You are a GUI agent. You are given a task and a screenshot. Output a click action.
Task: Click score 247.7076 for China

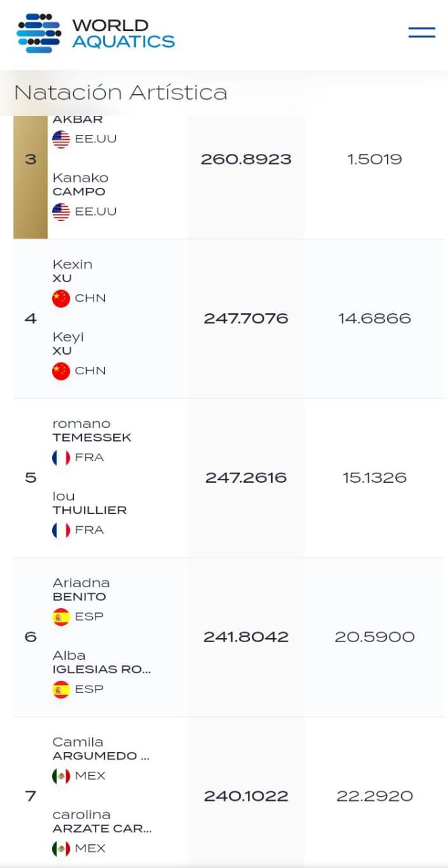(x=246, y=319)
